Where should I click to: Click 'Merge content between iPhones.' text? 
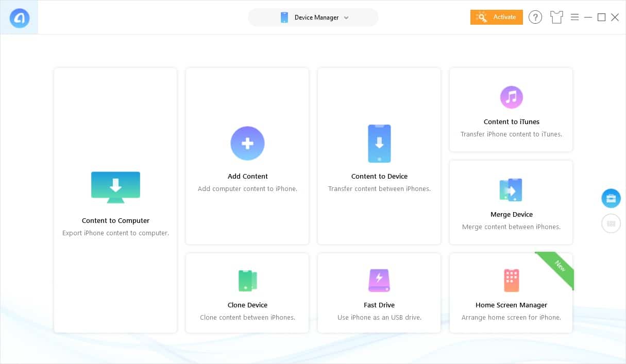click(511, 227)
